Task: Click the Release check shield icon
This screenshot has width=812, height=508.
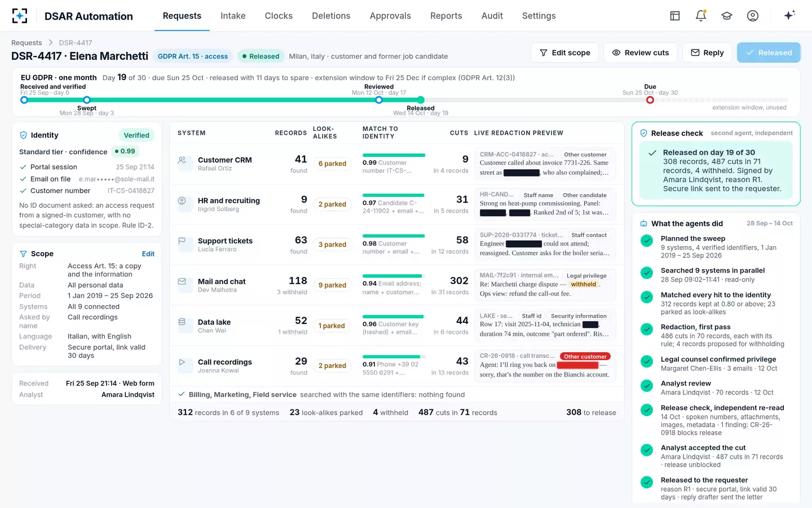Action: pyautogui.click(x=643, y=133)
